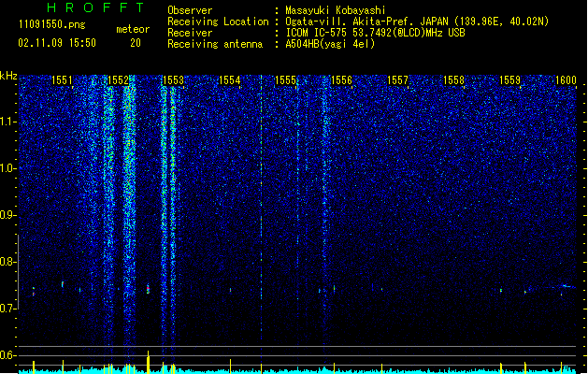This screenshot has height=374, width=588.
Task: Select the filename 11091550.png
Action: pyautogui.click(x=52, y=25)
